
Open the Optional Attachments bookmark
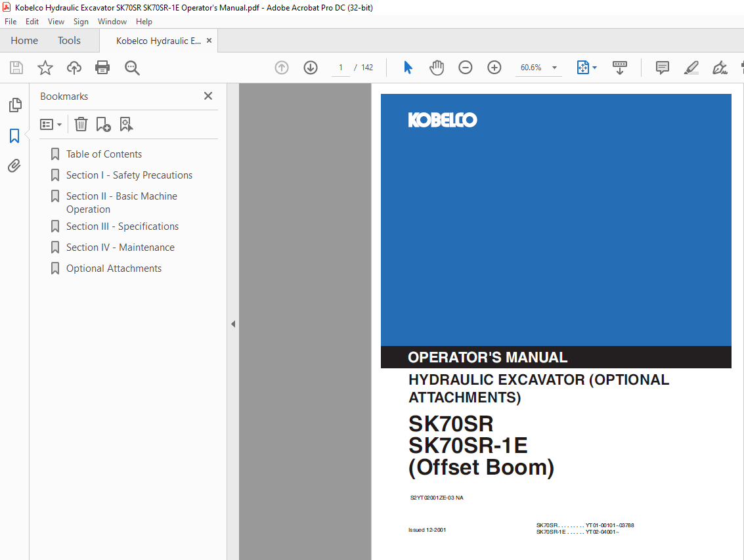point(114,268)
